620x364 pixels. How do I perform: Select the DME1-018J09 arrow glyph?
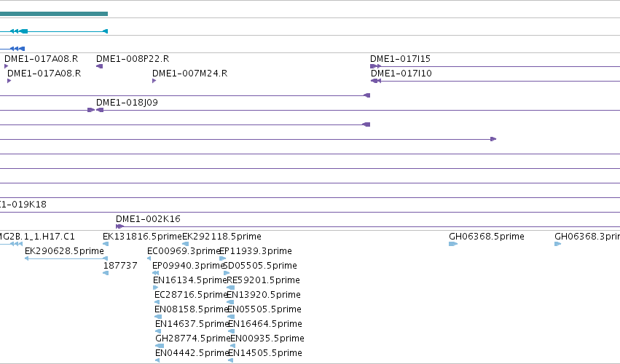(x=100, y=110)
